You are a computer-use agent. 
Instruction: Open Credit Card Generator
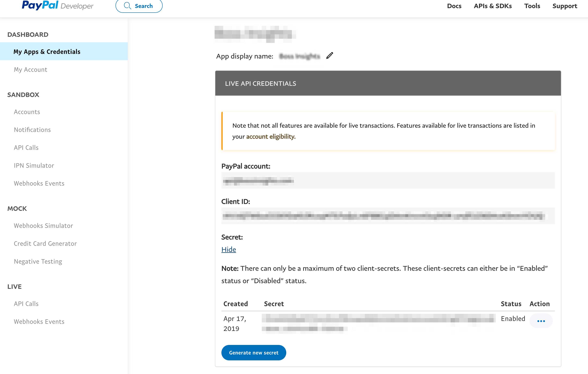pyautogui.click(x=45, y=243)
